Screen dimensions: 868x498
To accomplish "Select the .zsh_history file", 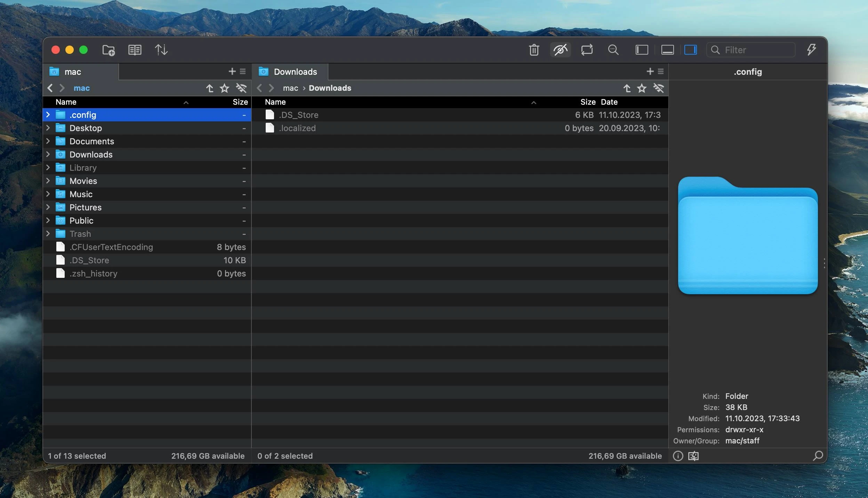I will [147, 273].
